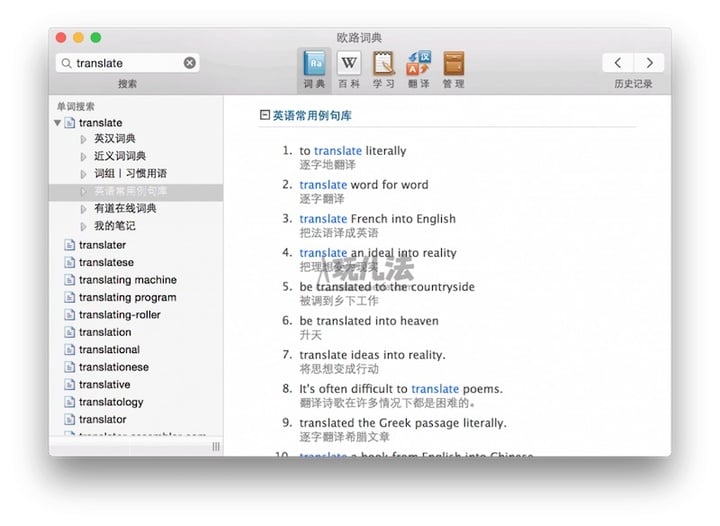Go forward in history with right arrow

point(649,63)
